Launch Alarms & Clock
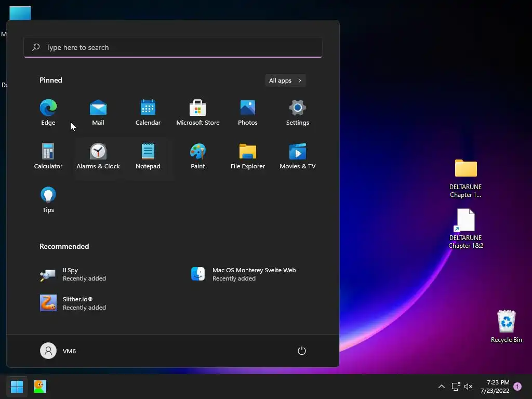This screenshot has height=399, width=532. 98,156
